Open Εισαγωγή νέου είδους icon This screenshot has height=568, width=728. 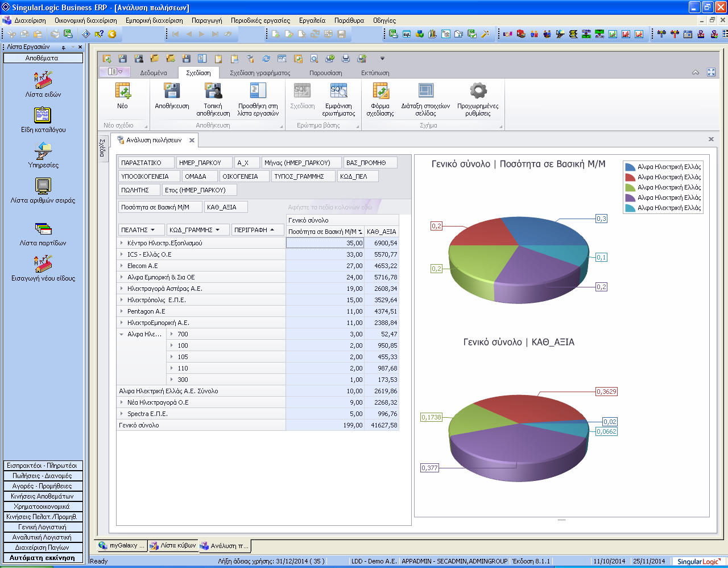(43, 264)
